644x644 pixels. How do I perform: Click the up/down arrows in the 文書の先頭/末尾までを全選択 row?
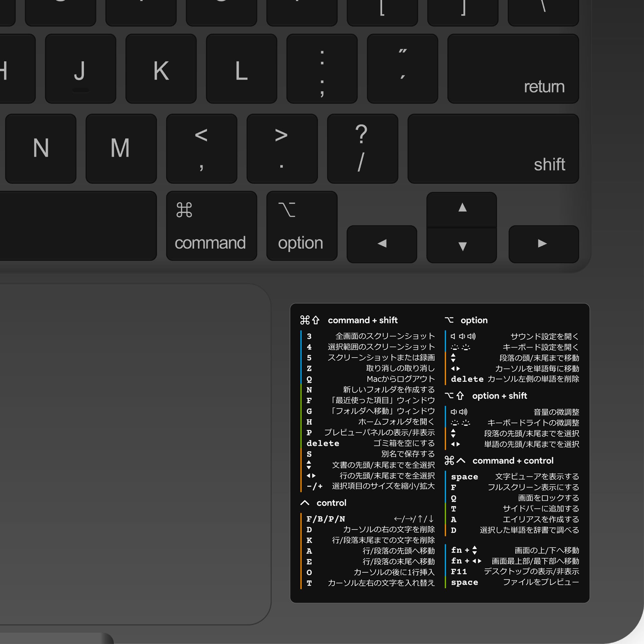click(309, 465)
